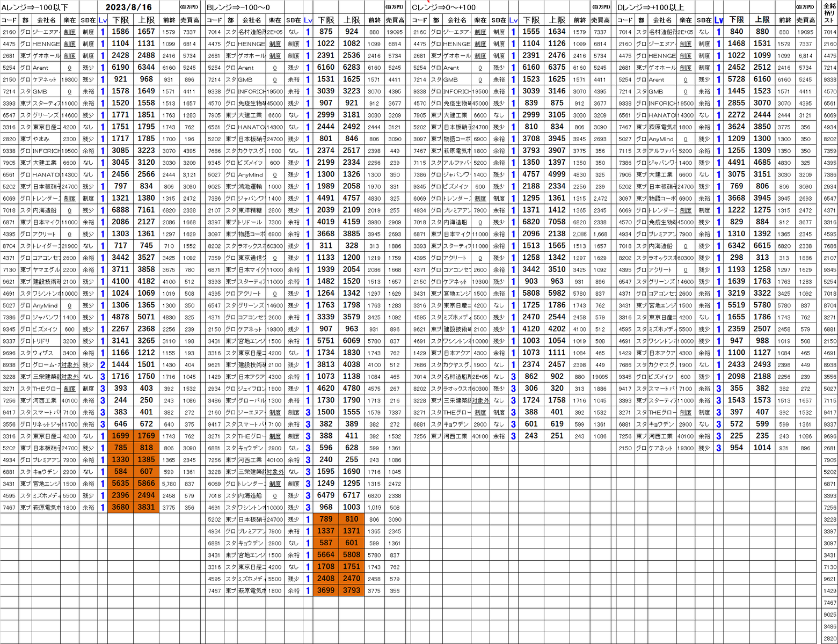This screenshot has height=644, width=838.
Task: Click the bold value 5071
Action: tap(147, 317)
